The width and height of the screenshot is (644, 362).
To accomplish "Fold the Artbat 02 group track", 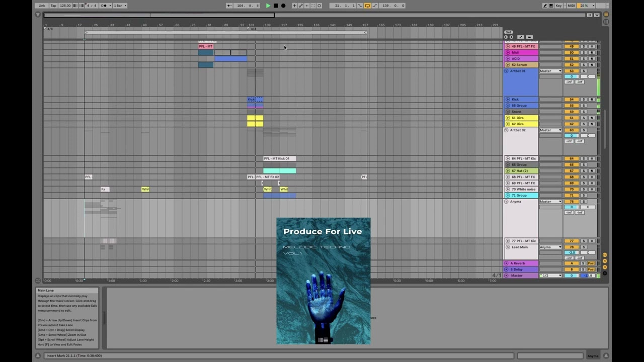I will tap(507, 130).
